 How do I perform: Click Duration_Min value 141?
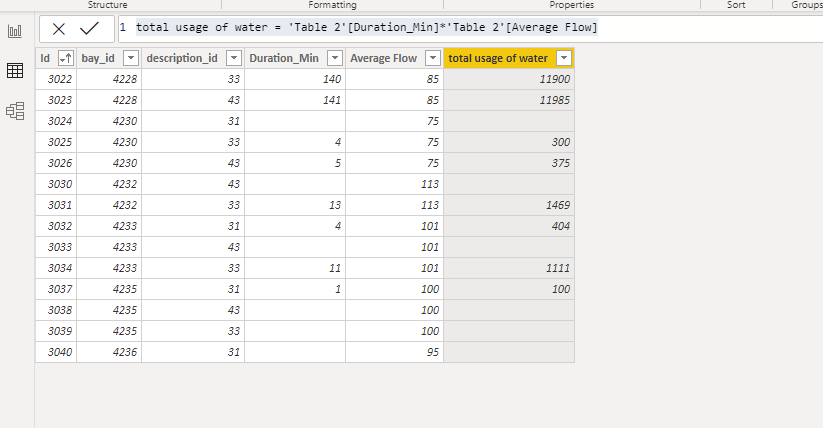[x=295, y=100]
